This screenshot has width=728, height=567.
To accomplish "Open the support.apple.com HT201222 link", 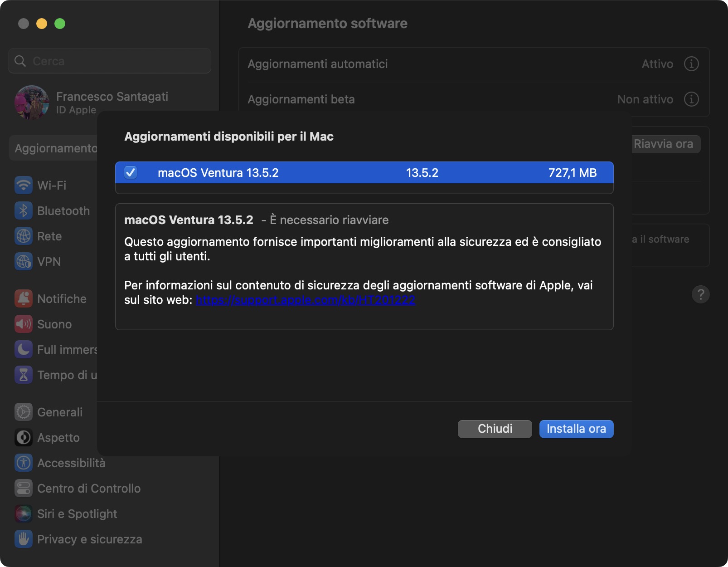I will [306, 300].
